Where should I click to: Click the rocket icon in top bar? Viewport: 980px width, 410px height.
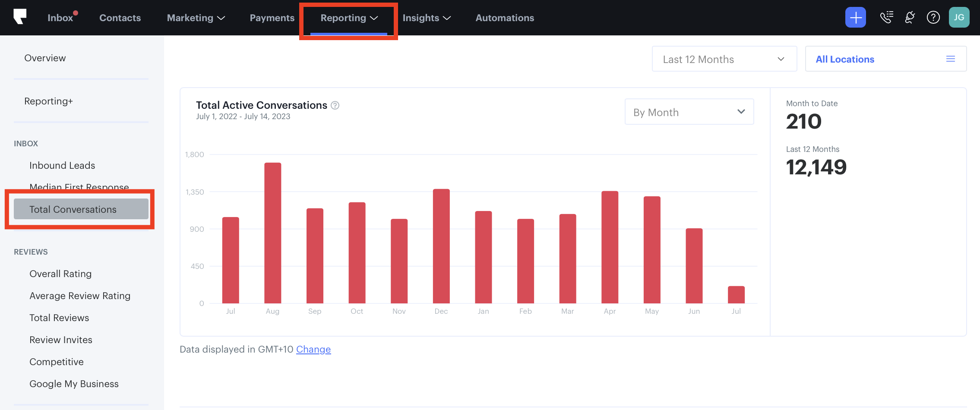pos(910,18)
